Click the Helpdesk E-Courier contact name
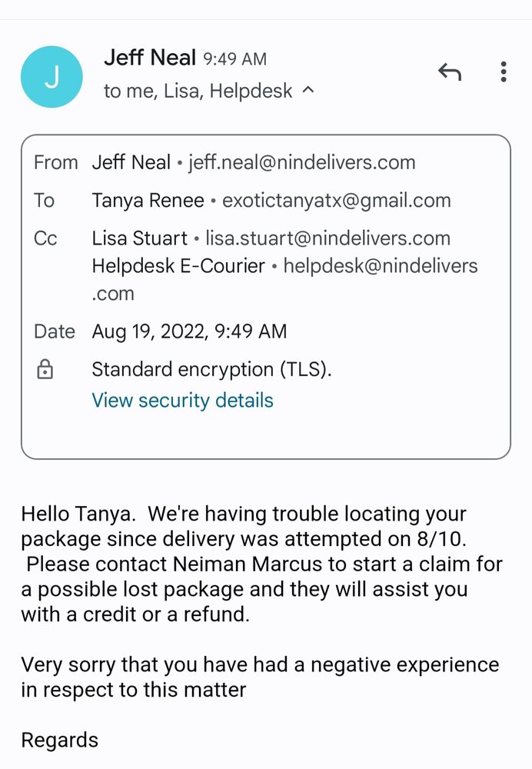Viewport: 532px width, 769px height. pyautogui.click(x=178, y=266)
